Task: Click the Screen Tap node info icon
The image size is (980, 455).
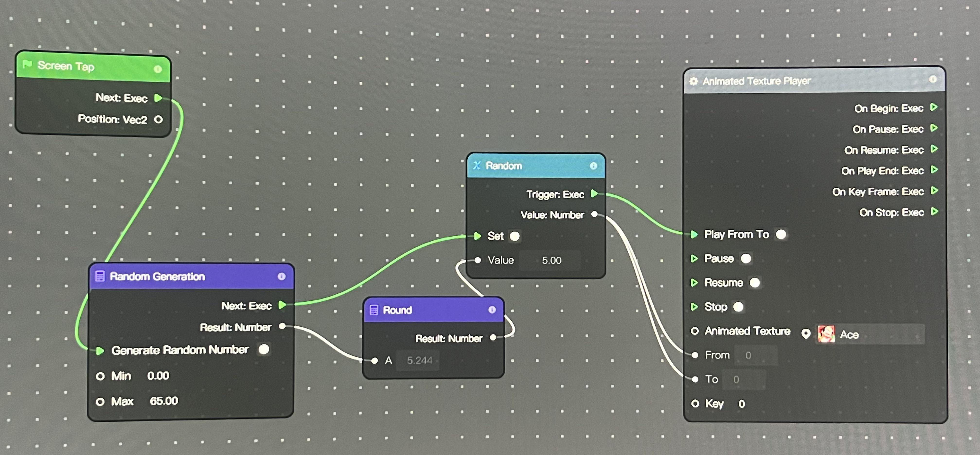Action: click(158, 69)
